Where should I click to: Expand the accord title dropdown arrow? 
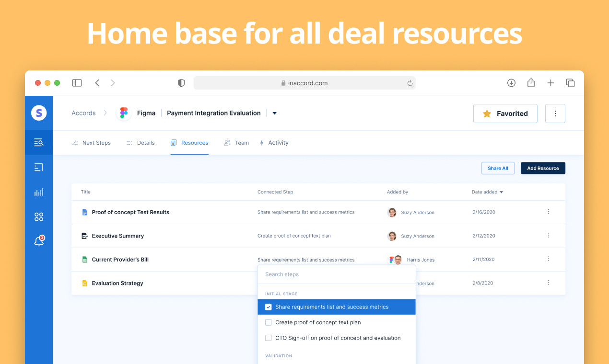point(275,114)
